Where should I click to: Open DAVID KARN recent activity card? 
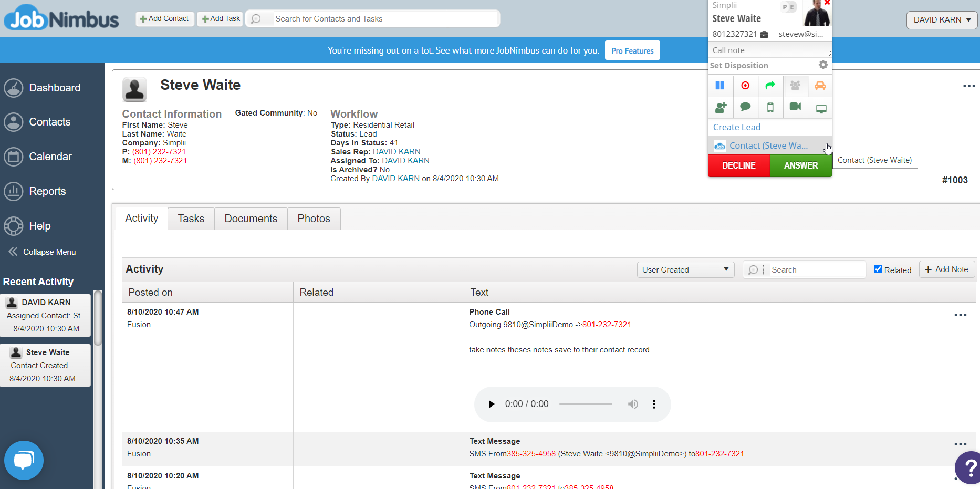46,315
